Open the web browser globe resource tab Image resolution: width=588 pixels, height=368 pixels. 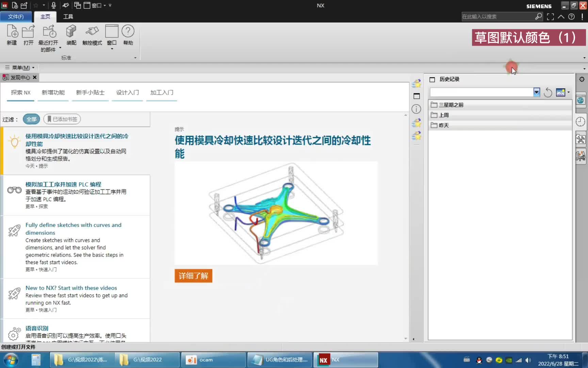point(581,100)
